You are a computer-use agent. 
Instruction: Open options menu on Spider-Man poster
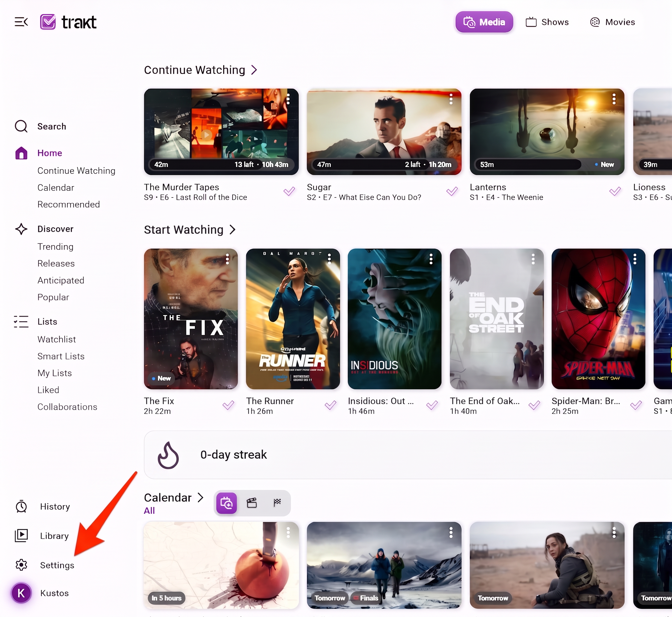pyautogui.click(x=635, y=259)
